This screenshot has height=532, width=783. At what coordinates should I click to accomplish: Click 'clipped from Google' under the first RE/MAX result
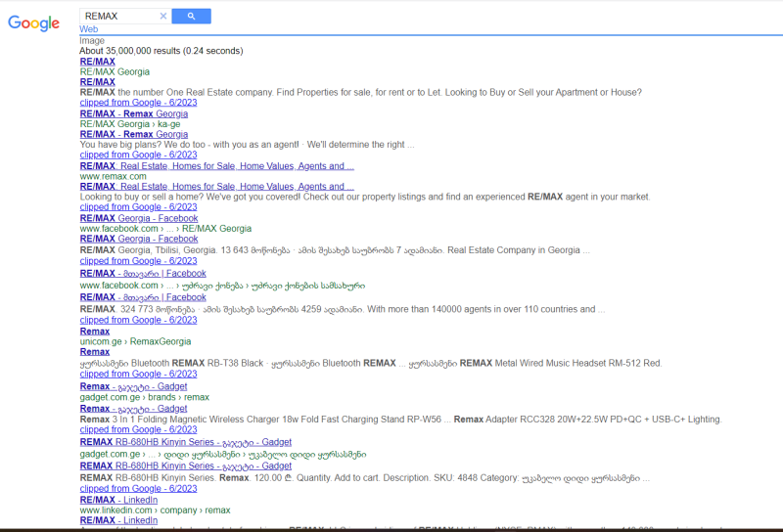(x=138, y=103)
